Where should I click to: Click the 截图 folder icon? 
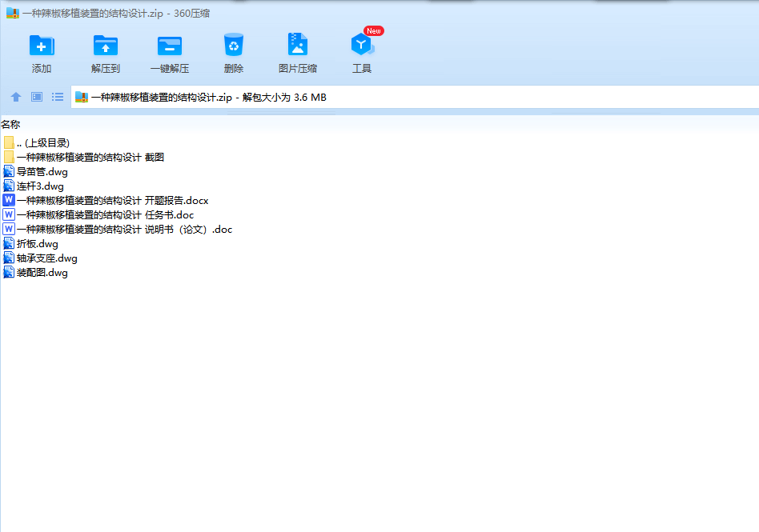(x=9, y=157)
